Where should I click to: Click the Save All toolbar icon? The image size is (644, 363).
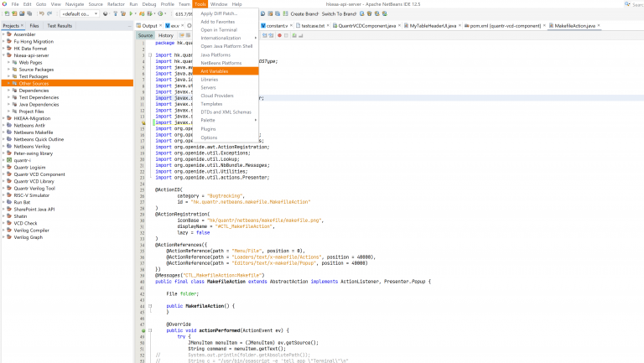29,13
